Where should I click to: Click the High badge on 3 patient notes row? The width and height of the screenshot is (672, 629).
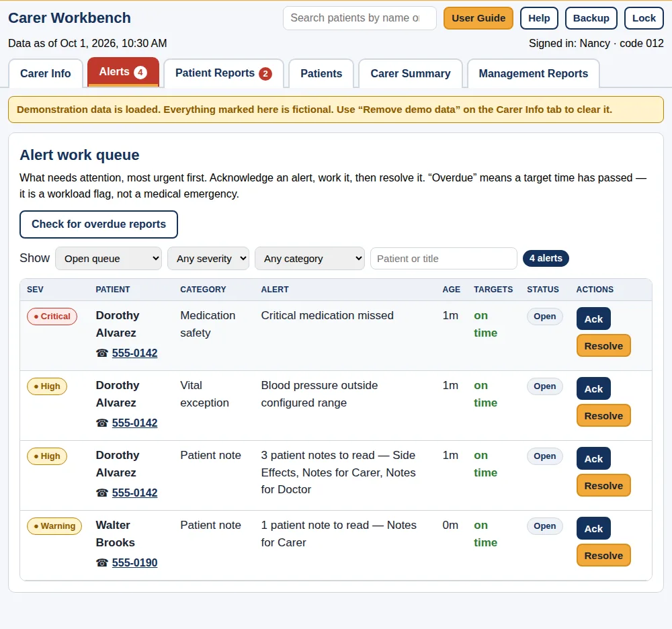point(47,456)
